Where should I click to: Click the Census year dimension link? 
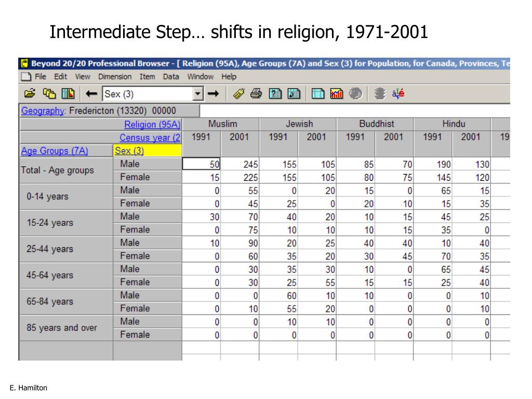click(150, 138)
